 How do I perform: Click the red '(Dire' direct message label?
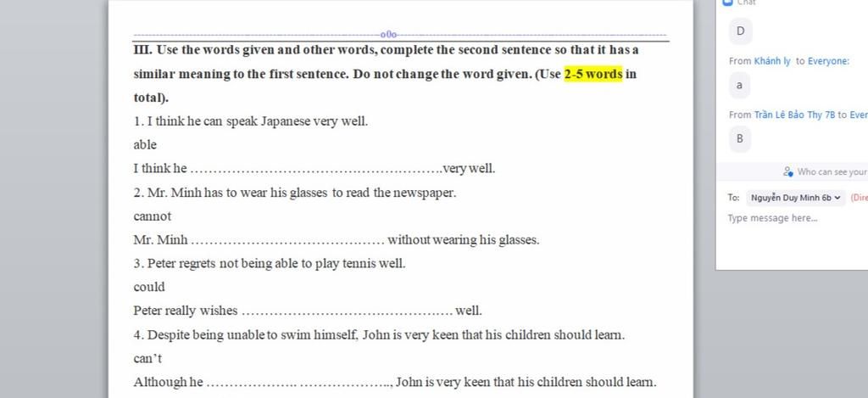[860, 198]
